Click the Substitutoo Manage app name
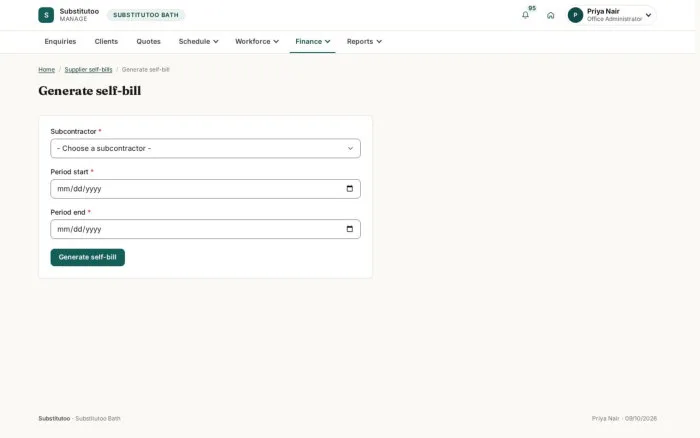The height and width of the screenshot is (438, 700). pyautogui.click(x=79, y=15)
